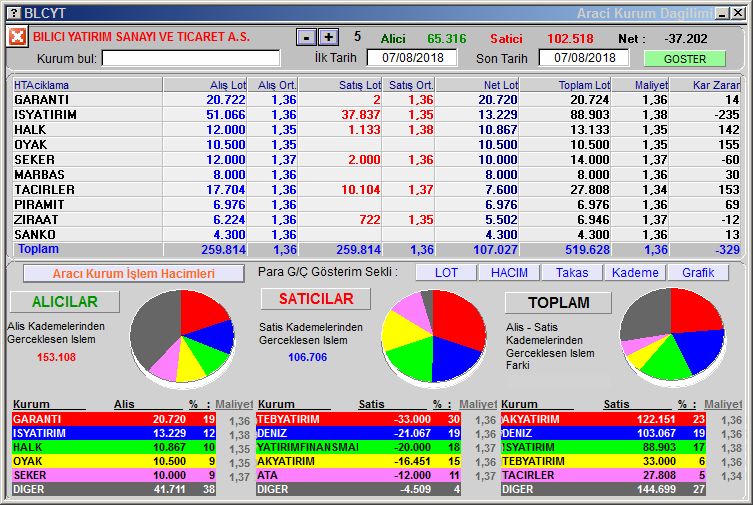Click the TOPLAM button

(x=559, y=302)
